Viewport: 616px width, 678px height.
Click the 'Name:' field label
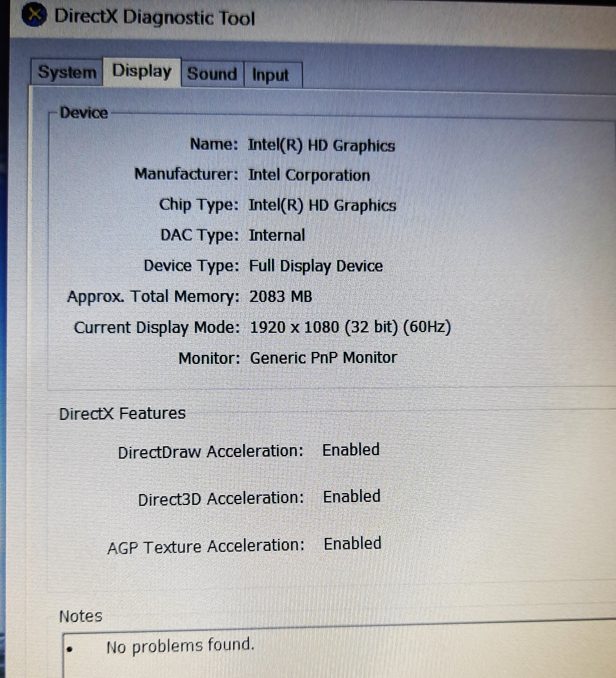(x=214, y=144)
